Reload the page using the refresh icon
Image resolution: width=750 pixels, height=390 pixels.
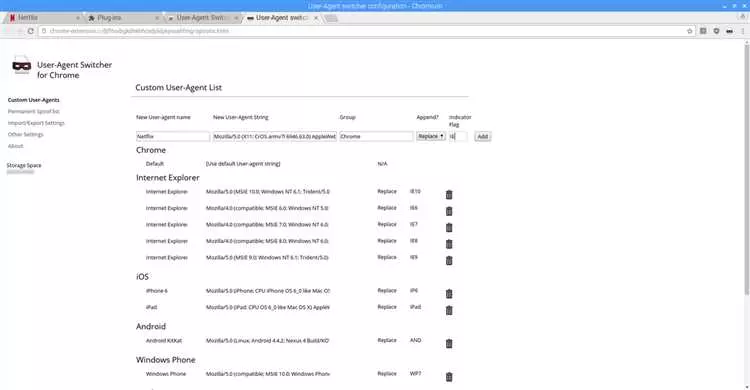tap(31, 31)
